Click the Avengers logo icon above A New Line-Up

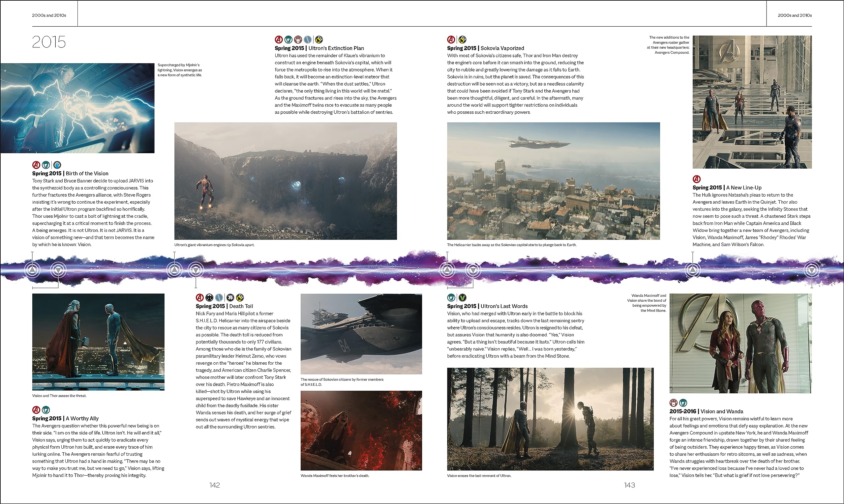coord(697,179)
